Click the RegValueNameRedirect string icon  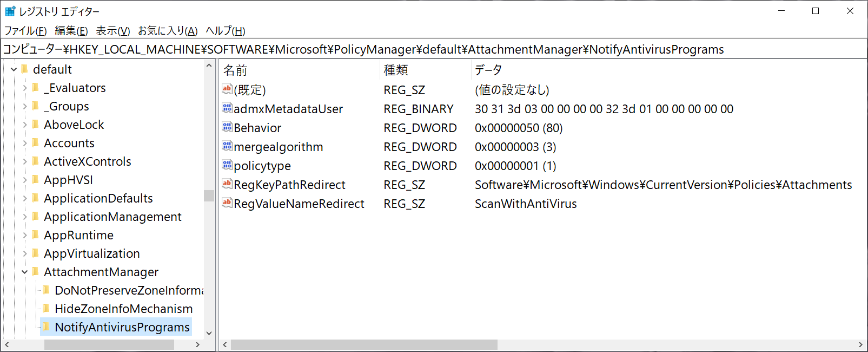click(x=227, y=203)
